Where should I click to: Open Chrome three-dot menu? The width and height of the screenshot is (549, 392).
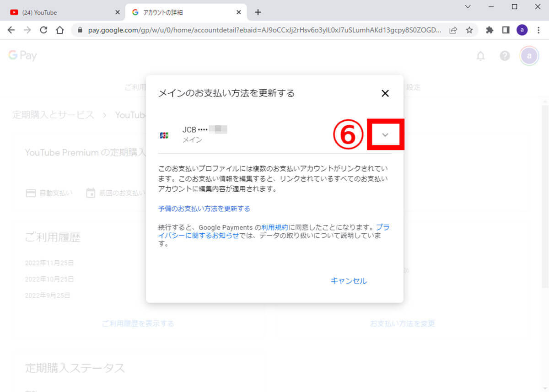pos(538,30)
